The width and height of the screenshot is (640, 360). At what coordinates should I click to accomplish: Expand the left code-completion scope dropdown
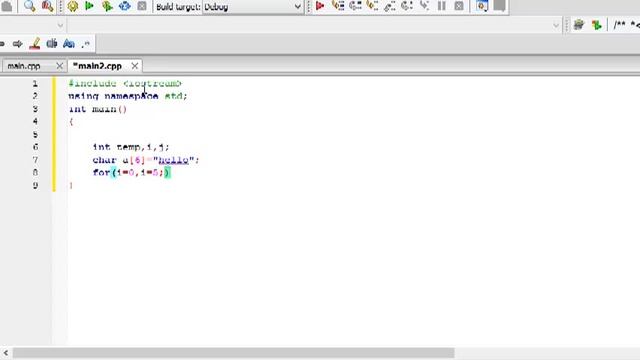click(x=60, y=25)
